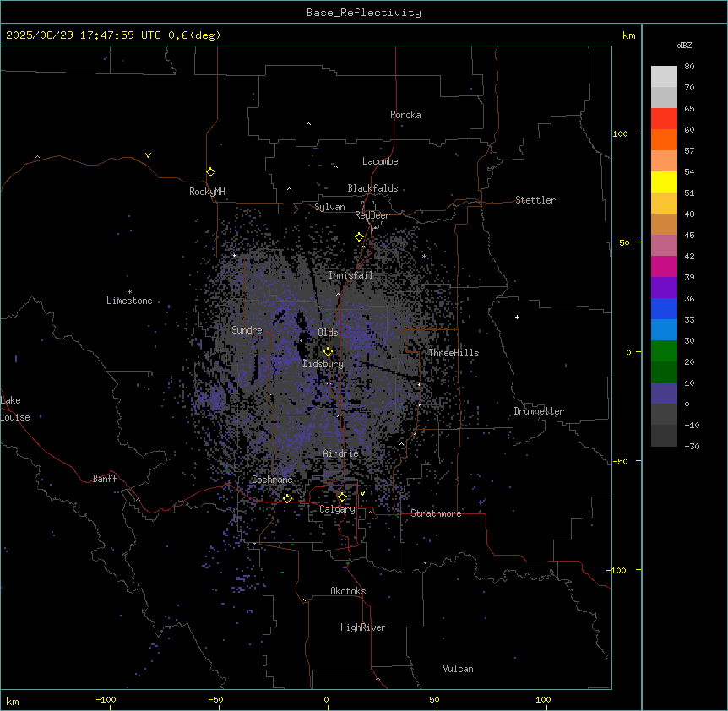Click the Sylvan city label
The height and width of the screenshot is (711, 728).
point(329,207)
